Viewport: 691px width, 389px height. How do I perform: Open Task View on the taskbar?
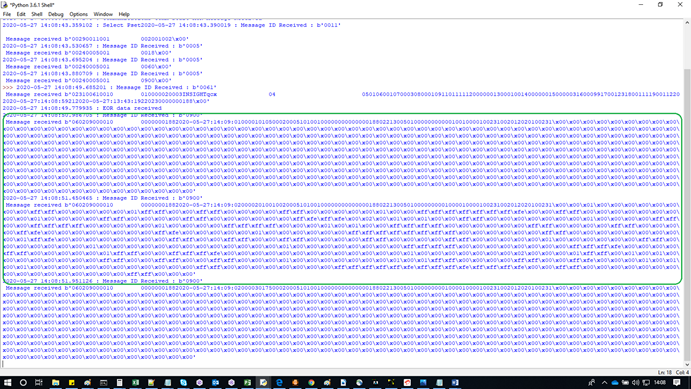click(39, 382)
